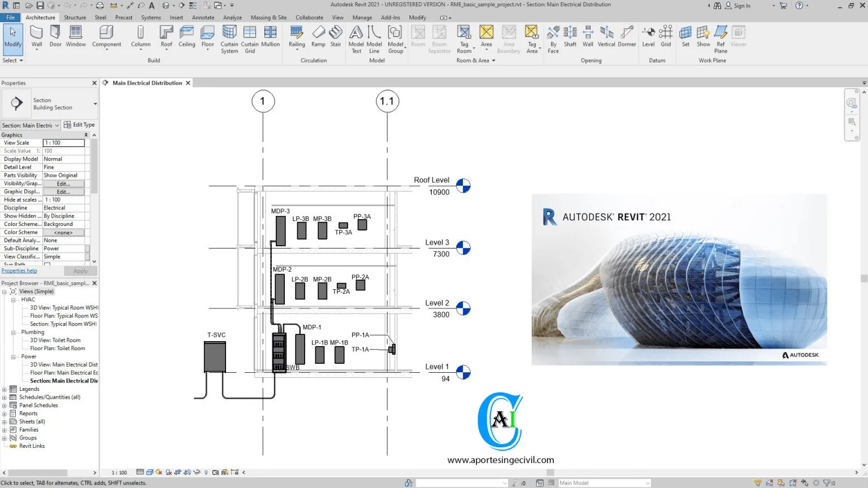Open the Section type selector dropdown arrow
The image size is (868, 488).
point(95,104)
